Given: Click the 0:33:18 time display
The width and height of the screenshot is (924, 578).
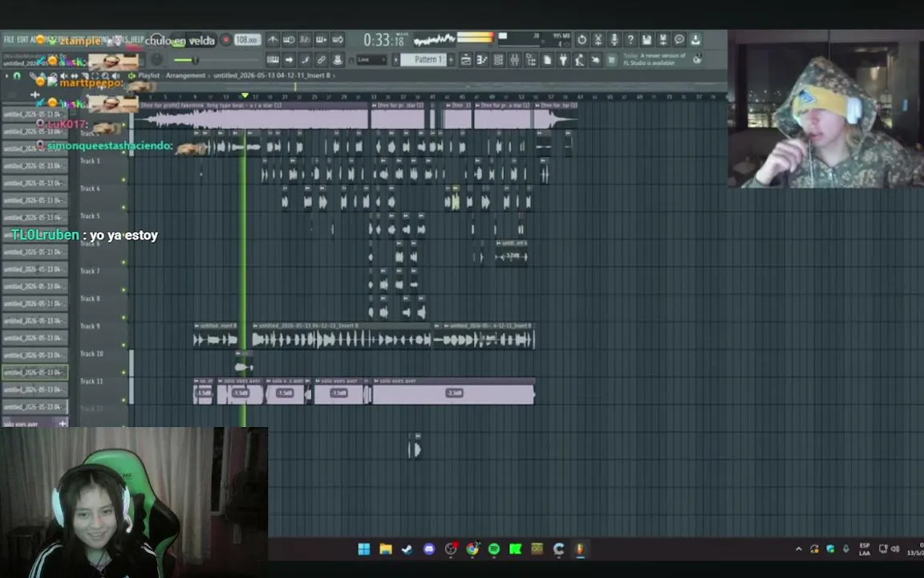Looking at the screenshot, I should tap(383, 40).
